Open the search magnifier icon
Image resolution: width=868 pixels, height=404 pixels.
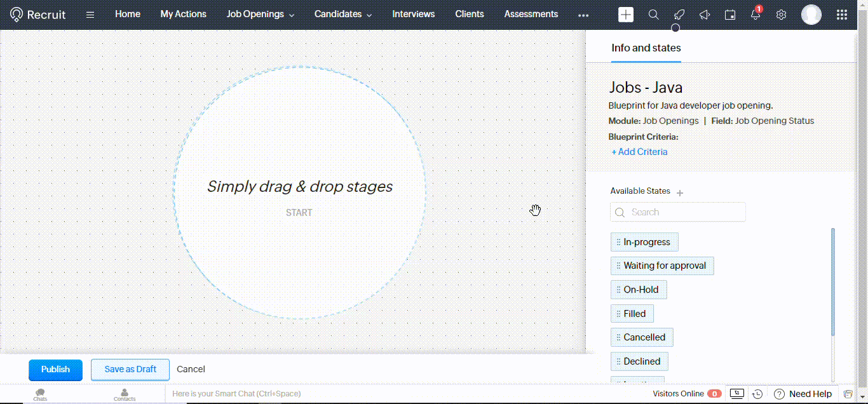click(x=653, y=15)
